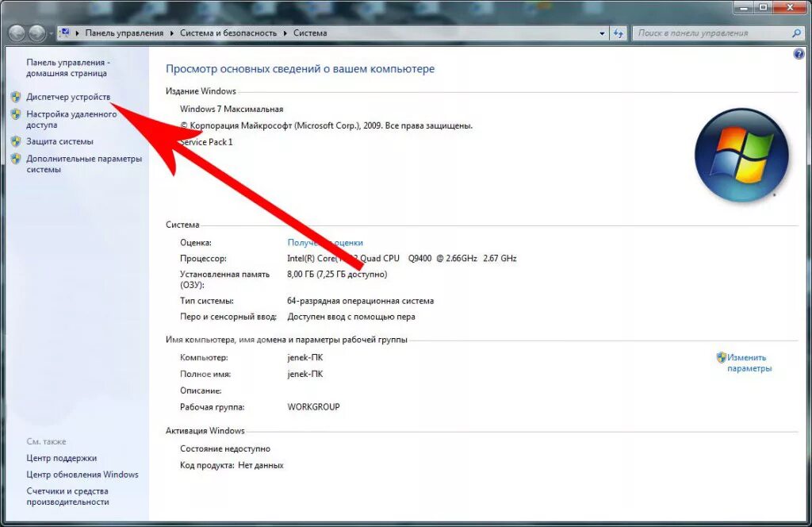Click shield icon beside Настройка удаленного доступа
Image resolution: width=812 pixels, height=527 pixels.
pyautogui.click(x=16, y=114)
